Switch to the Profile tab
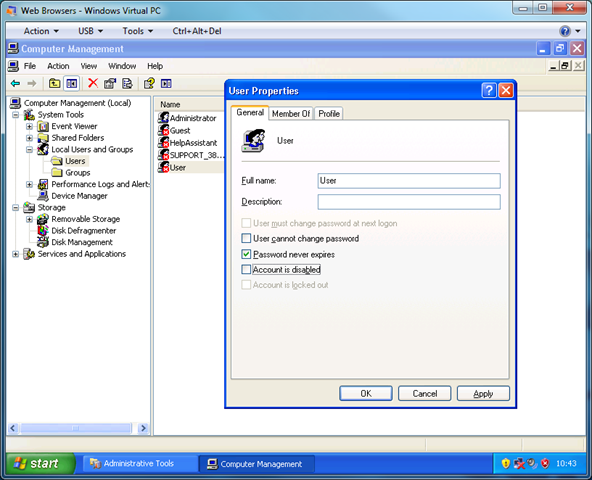The height and width of the screenshot is (480, 592). [x=329, y=114]
